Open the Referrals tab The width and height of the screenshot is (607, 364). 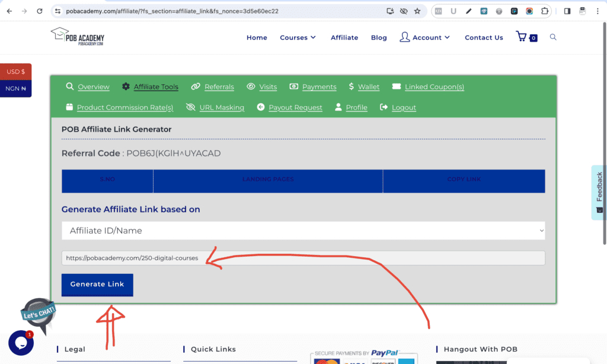tap(219, 87)
